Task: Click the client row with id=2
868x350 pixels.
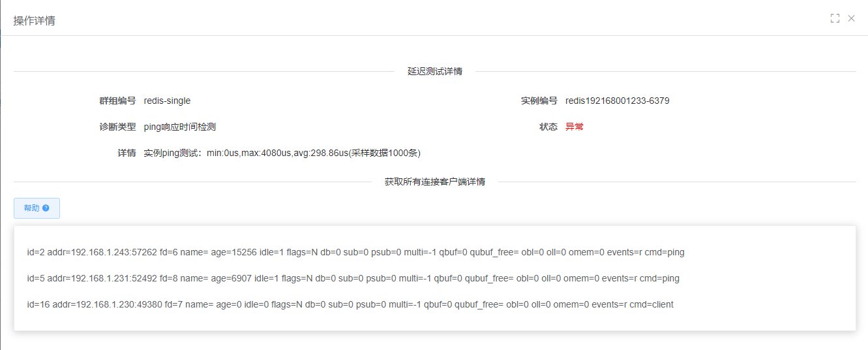Action: click(356, 252)
